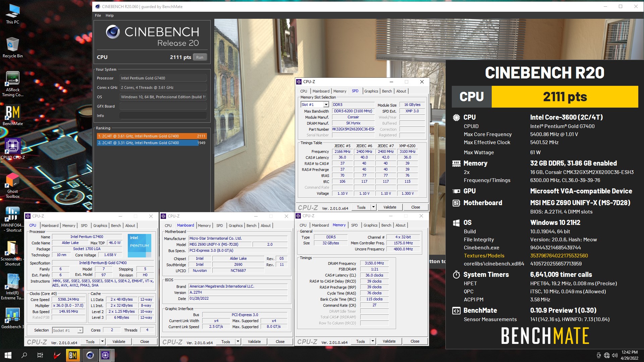644x362 pixels.
Task: Click the chip icon on CPU-Z SPD window title
Action: coord(299,82)
